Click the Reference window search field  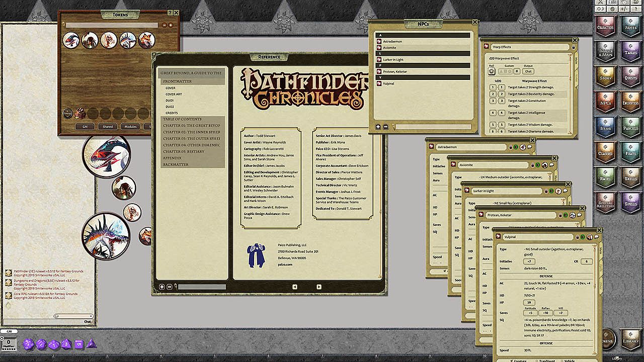[x=201, y=287]
